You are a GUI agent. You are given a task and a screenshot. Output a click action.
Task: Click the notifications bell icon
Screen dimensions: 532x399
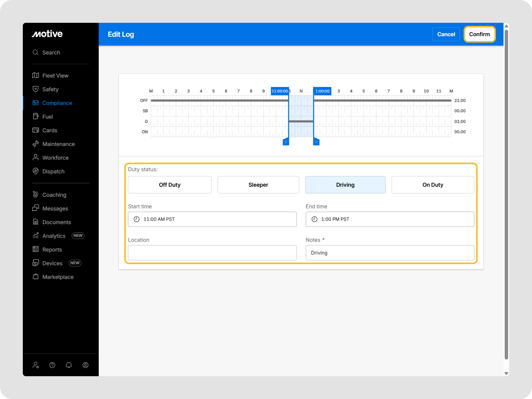[x=69, y=365]
